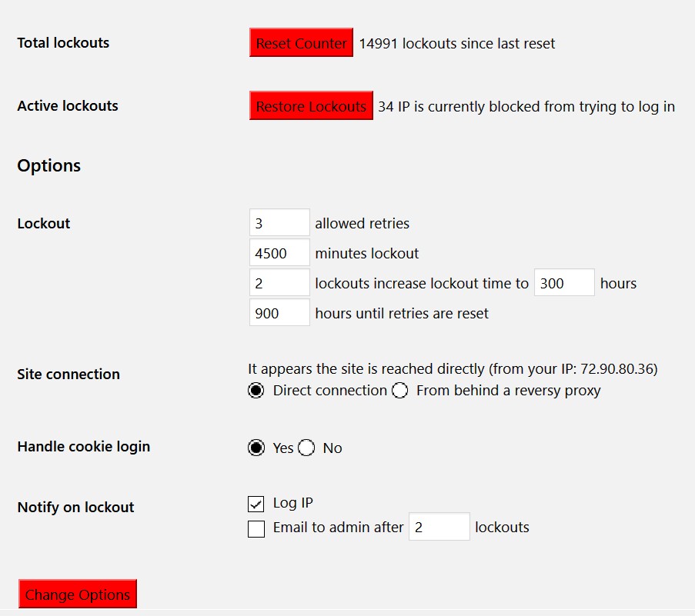Image resolution: width=695 pixels, height=616 pixels.
Task: Click the Reset Counter button
Action: (x=301, y=43)
